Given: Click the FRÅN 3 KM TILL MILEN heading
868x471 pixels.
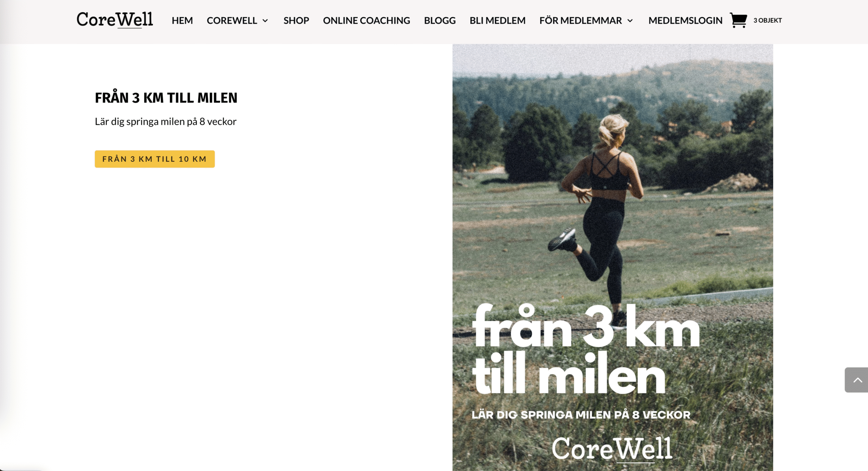Looking at the screenshot, I should (166, 98).
